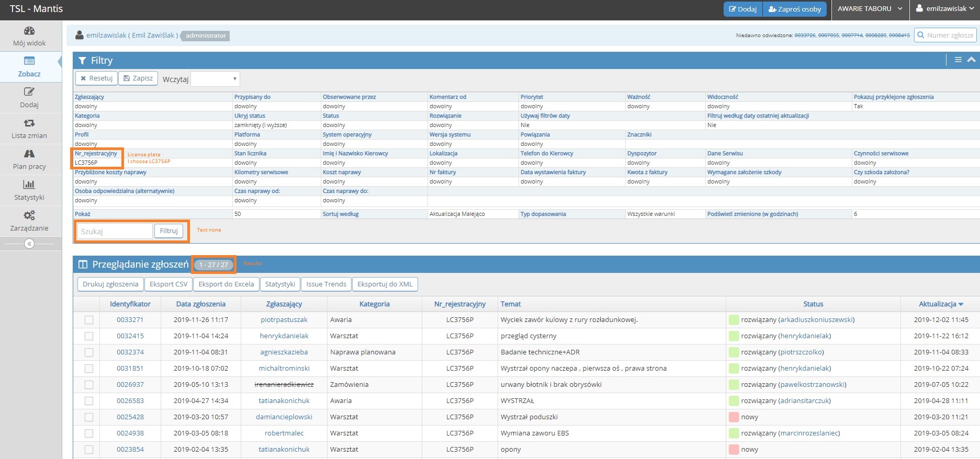Click the green status swatch of issue 0032415
Viewport: 980px width, 459px height.
click(x=734, y=336)
